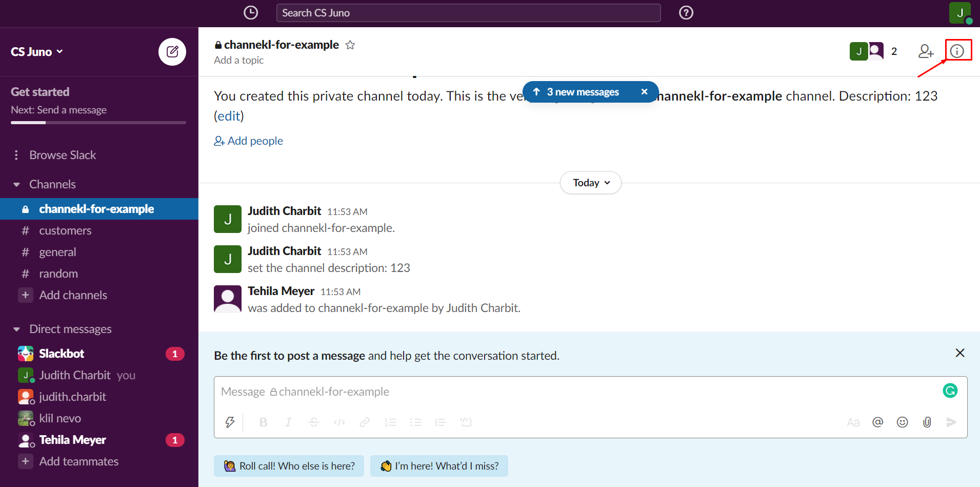Image resolution: width=980 pixels, height=487 pixels.
Task: Open Tehila Meyer profile from message
Action: (x=281, y=291)
